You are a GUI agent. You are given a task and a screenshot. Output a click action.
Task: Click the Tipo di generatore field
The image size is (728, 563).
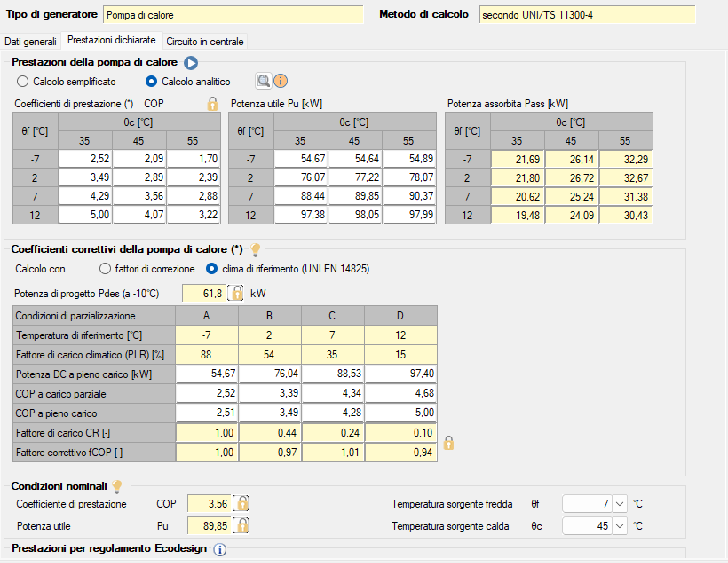pyautogui.click(x=233, y=15)
